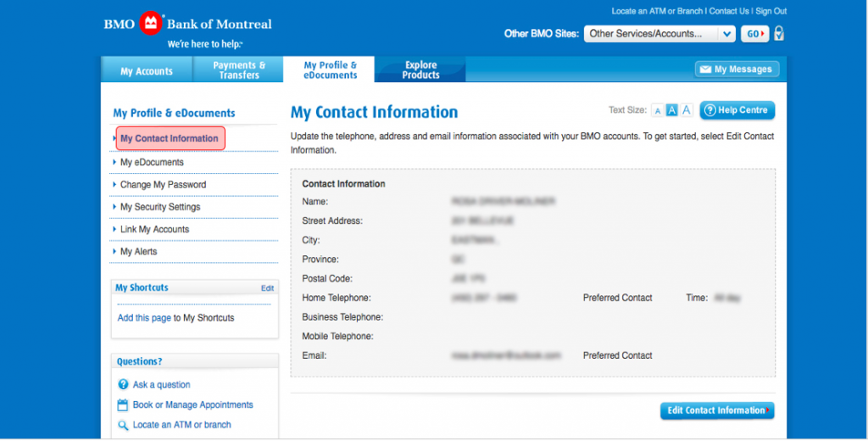The height and width of the screenshot is (441, 868).
Task: Open the Other Services/Accounts dropdown
Action: pyautogui.click(x=659, y=34)
